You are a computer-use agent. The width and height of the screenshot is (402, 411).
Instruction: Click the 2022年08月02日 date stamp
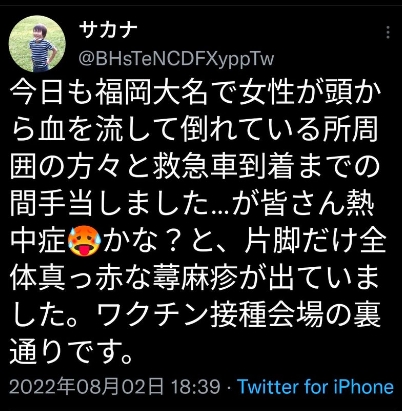86,387
